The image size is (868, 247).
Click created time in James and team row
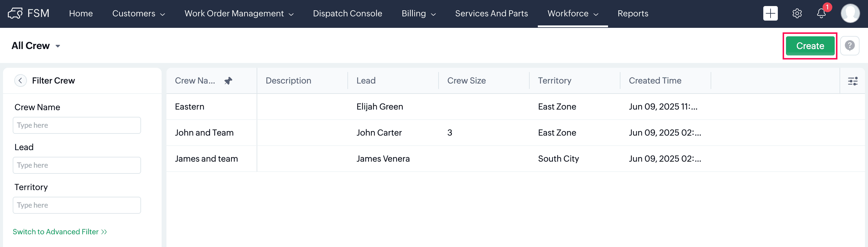(x=665, y=159)
